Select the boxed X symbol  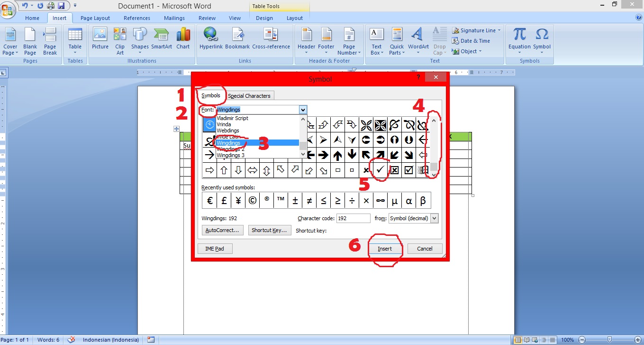click(394, 169)
